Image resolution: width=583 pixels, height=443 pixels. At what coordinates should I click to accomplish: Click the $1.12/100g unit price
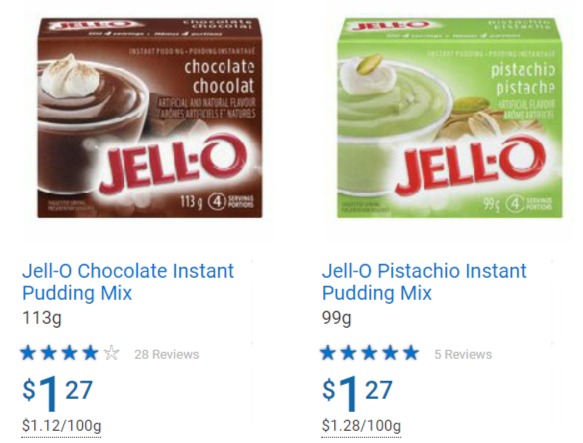pos(61,426)
